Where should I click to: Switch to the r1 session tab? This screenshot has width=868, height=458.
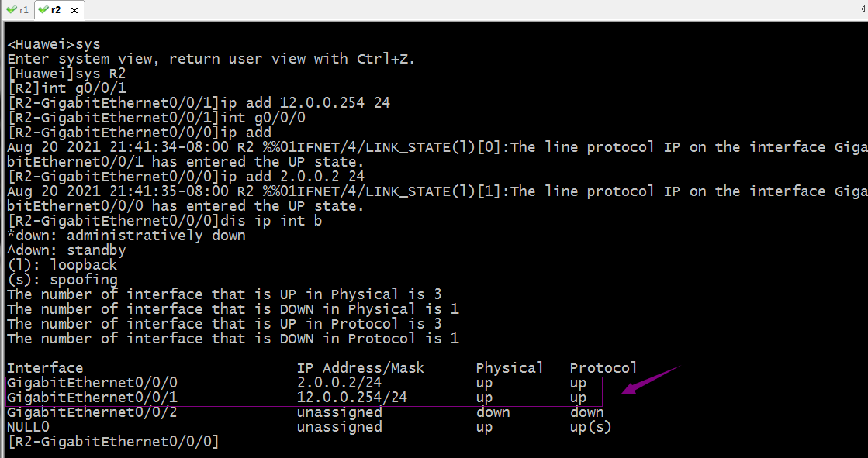tap(17, 9)
